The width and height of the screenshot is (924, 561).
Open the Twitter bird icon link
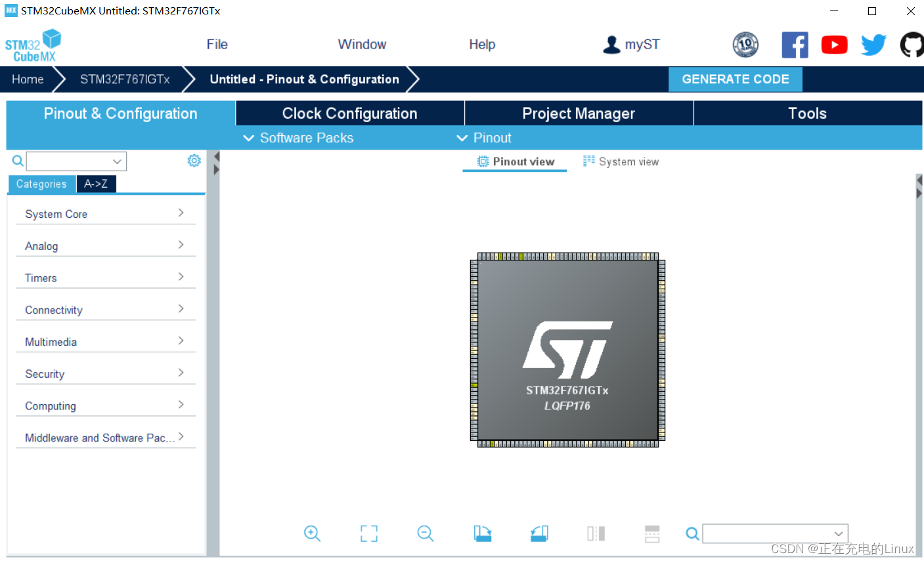(x=873, y=45)
